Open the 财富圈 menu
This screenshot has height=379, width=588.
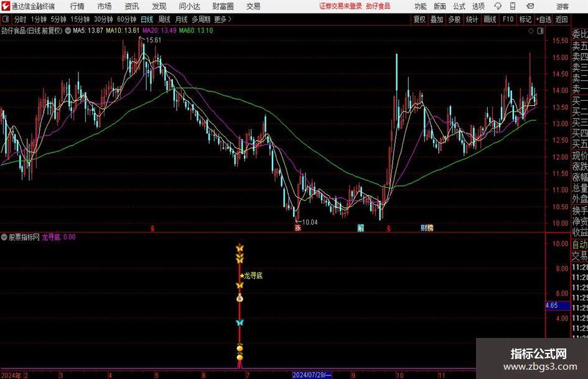pyautogui.click(x=223, y=6)
